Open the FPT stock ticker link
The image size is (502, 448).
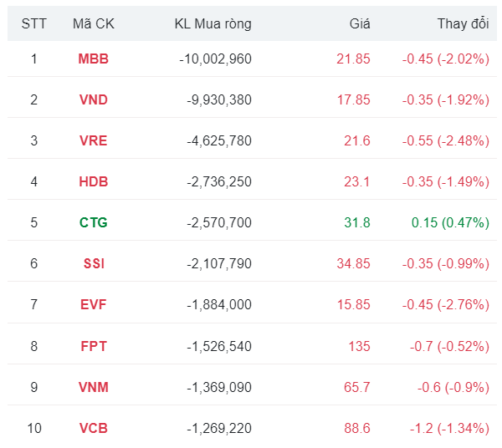(94, 346)
